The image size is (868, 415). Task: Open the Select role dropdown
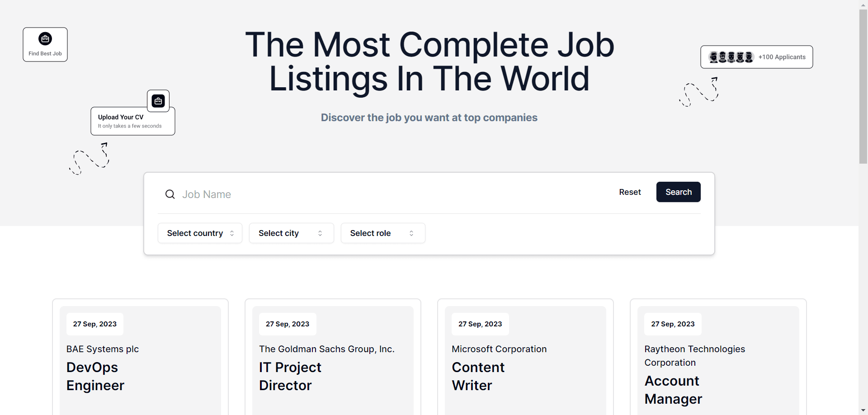coord(382,233)
